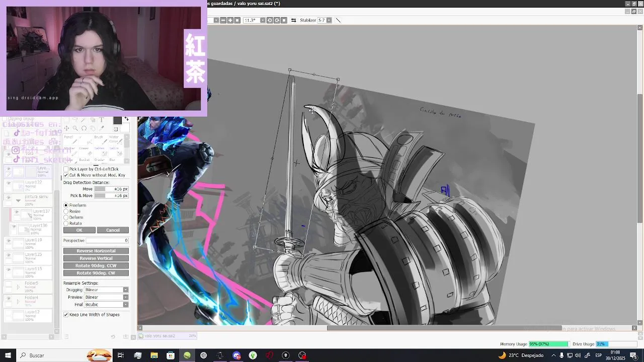Select the Freeform transform mode

(66, 205)
